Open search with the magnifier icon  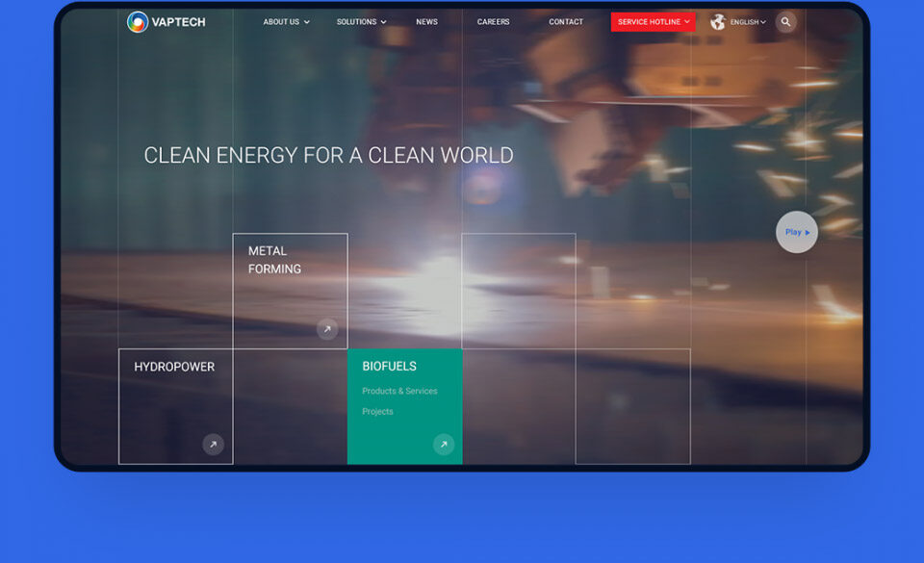786,22
